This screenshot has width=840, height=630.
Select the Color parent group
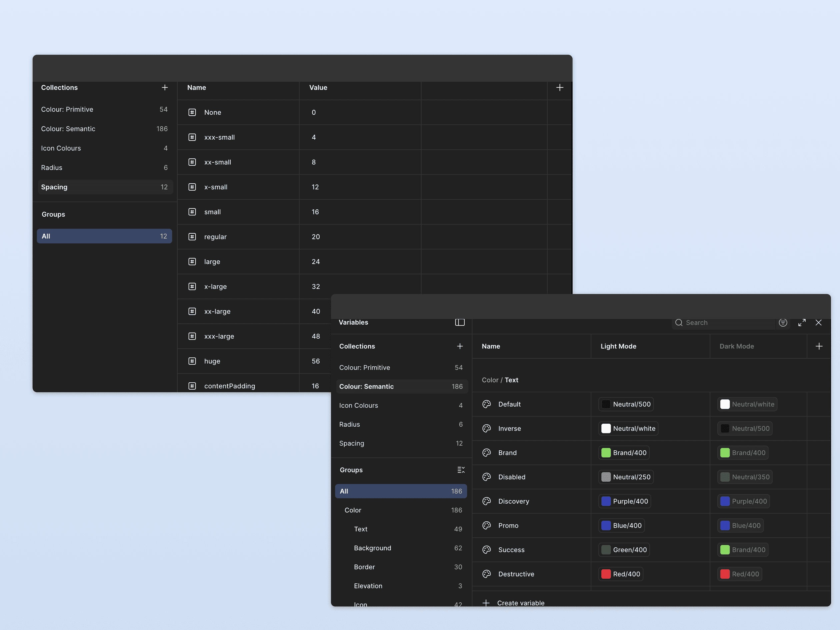(401, 510)
